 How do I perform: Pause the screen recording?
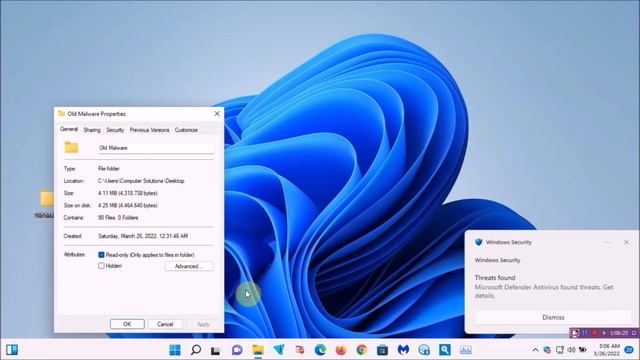click(584, 333)
